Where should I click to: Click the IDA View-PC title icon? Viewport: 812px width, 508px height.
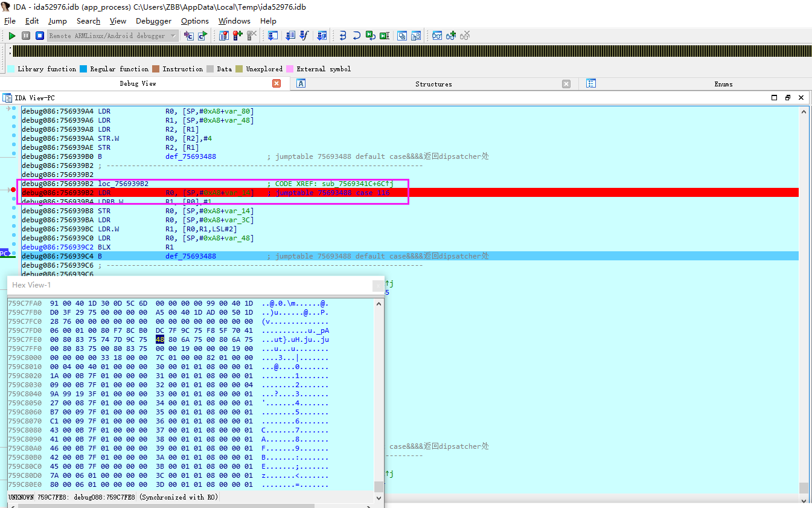click(x=7, y=97)
